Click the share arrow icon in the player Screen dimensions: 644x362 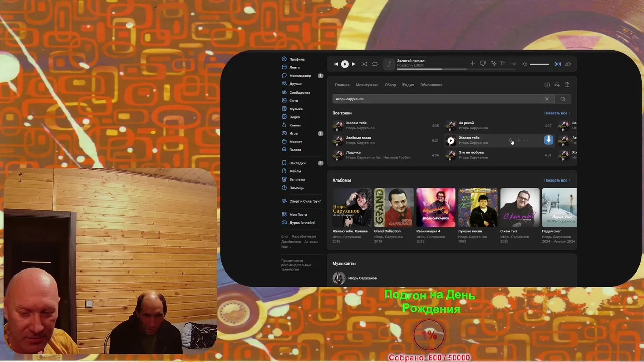tap(568, 64)
